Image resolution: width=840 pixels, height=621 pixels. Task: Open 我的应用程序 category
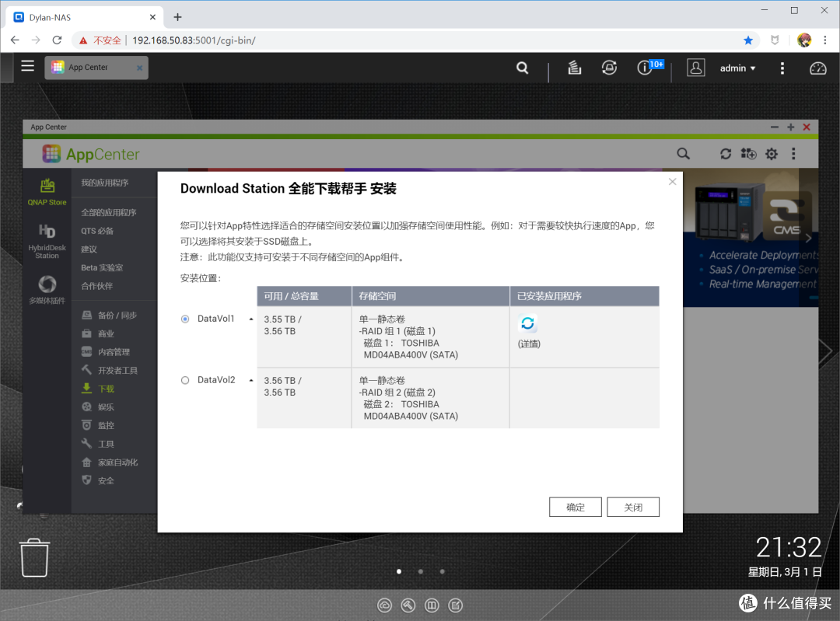click(105, 183)
